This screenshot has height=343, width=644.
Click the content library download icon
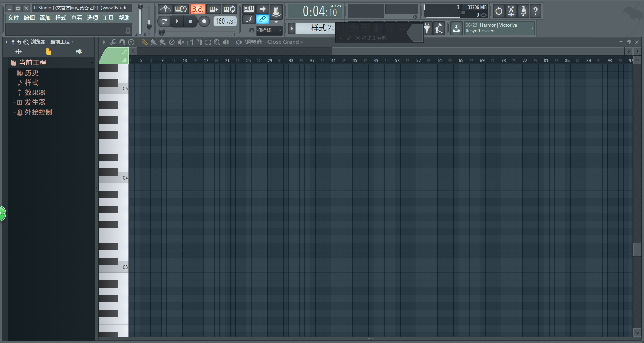[456, 28]
